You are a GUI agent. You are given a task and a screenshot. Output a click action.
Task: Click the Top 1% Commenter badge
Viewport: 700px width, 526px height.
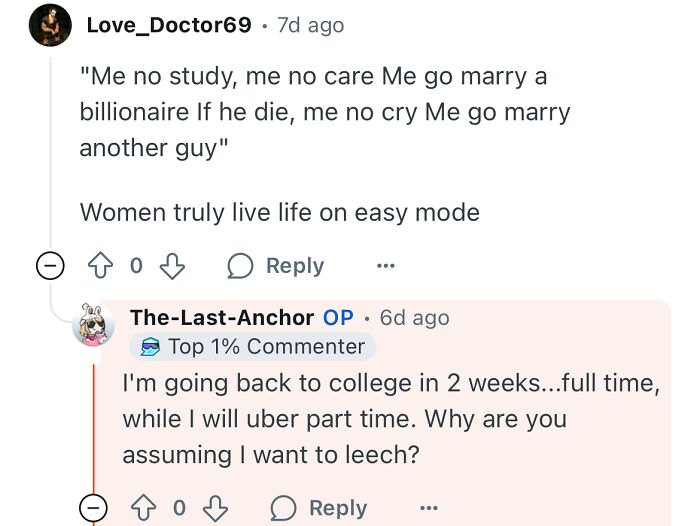253,346
